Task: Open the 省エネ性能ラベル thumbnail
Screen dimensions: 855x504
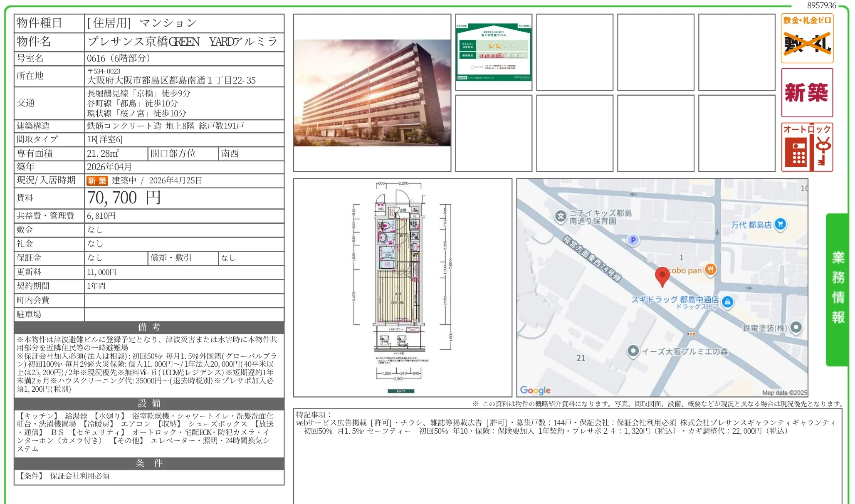Action: pyautogui.click(x=494, y=52)
